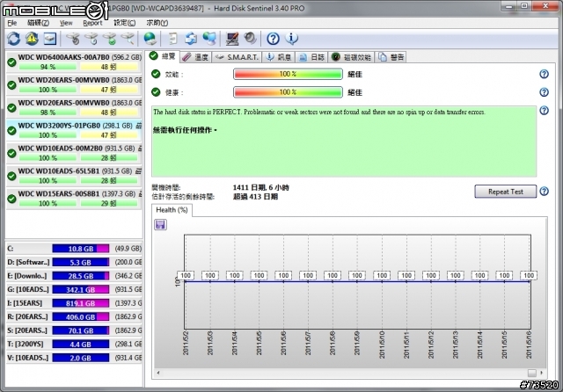Click the 342.1 GB usage bar for G:
Image resolution: width=563 pixels, height=392 pixels.
[81, 289]
